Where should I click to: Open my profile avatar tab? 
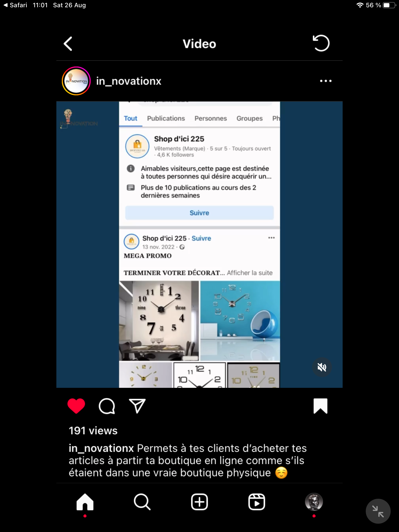point(314,502)
